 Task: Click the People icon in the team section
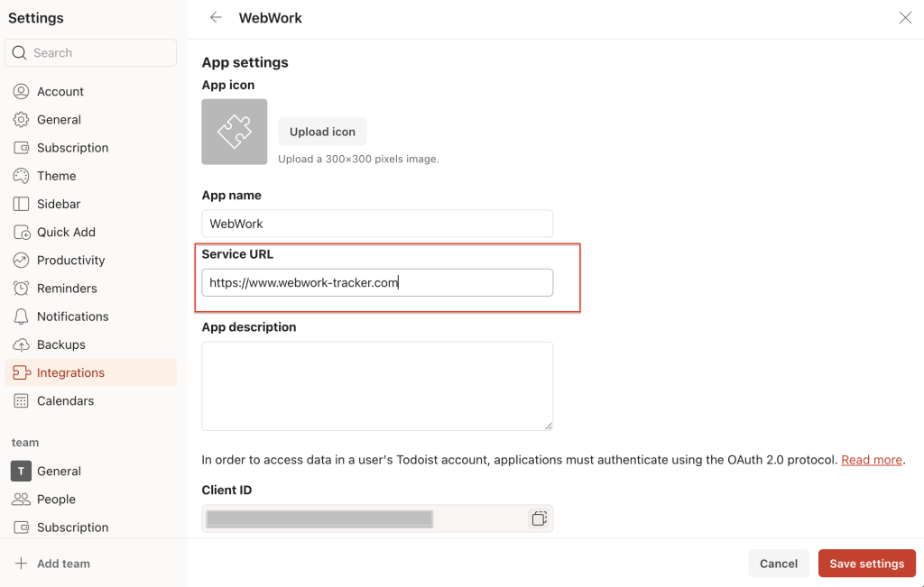click(21, 500)
